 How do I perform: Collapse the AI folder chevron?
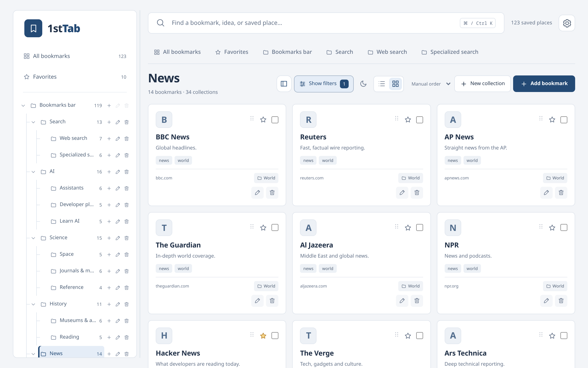[x=33, y=172]
